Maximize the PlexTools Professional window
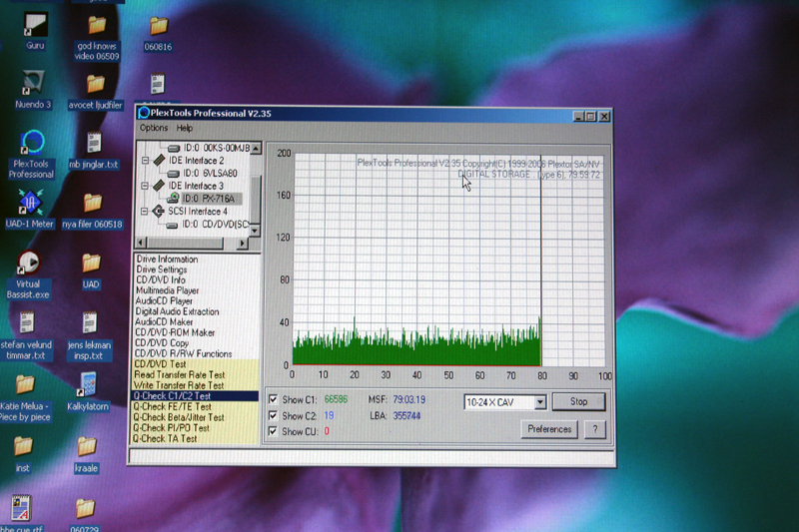 click(591, 117)
